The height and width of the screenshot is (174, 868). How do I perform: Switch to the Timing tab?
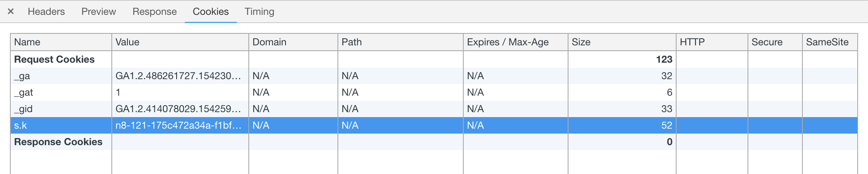[259, 12]
